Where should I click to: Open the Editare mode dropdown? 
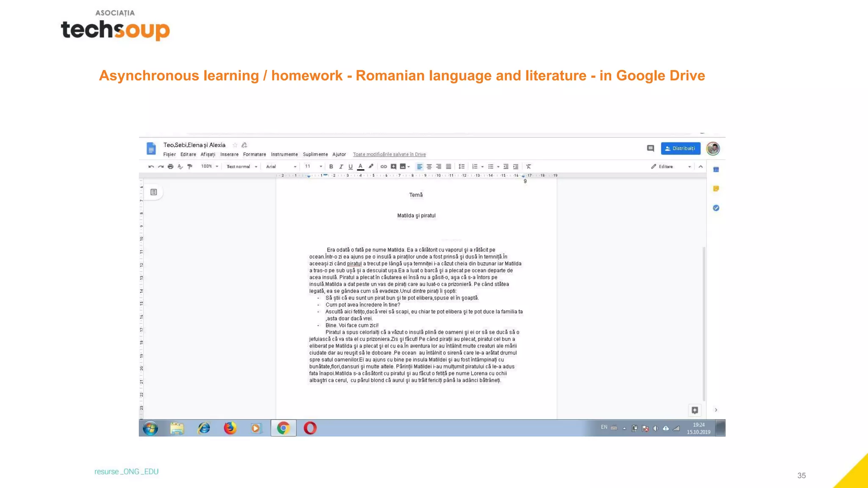[x=671, y=167]
